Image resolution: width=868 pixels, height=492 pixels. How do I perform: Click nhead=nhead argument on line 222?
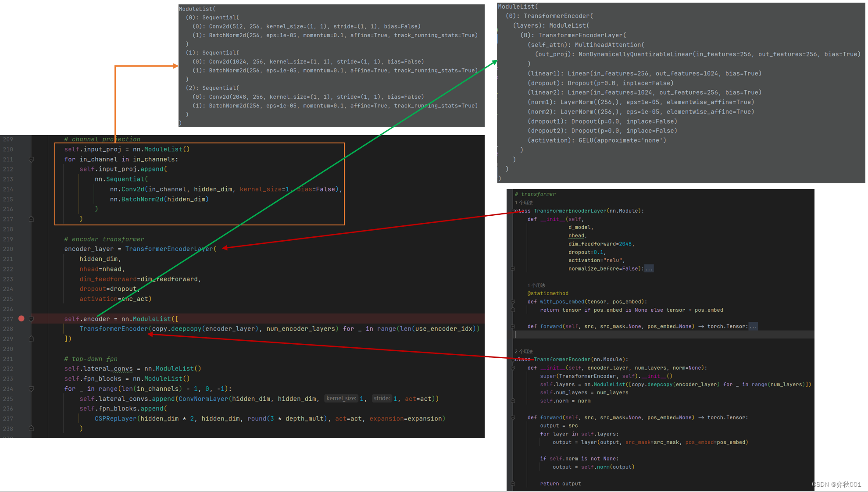(100, 269)
